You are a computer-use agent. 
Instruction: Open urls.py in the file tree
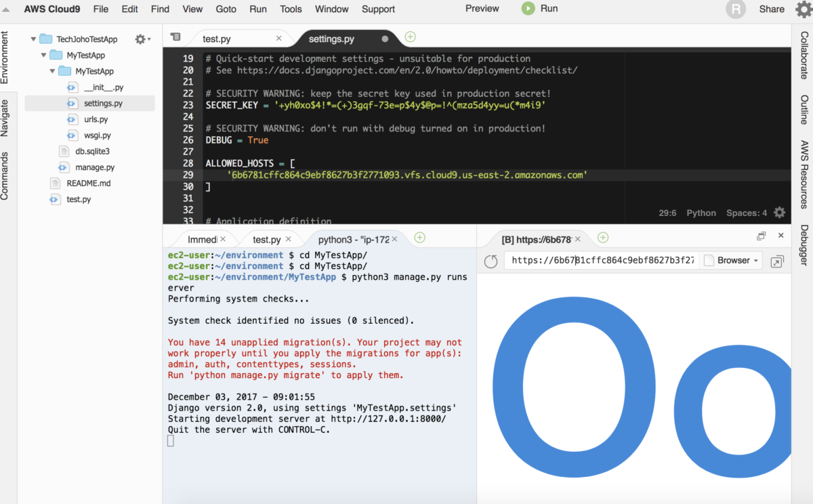(x=96, y=119)
